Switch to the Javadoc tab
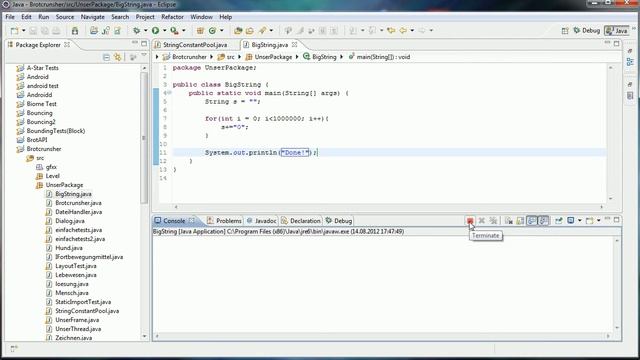The image size is (640, 360). point(261,220)
